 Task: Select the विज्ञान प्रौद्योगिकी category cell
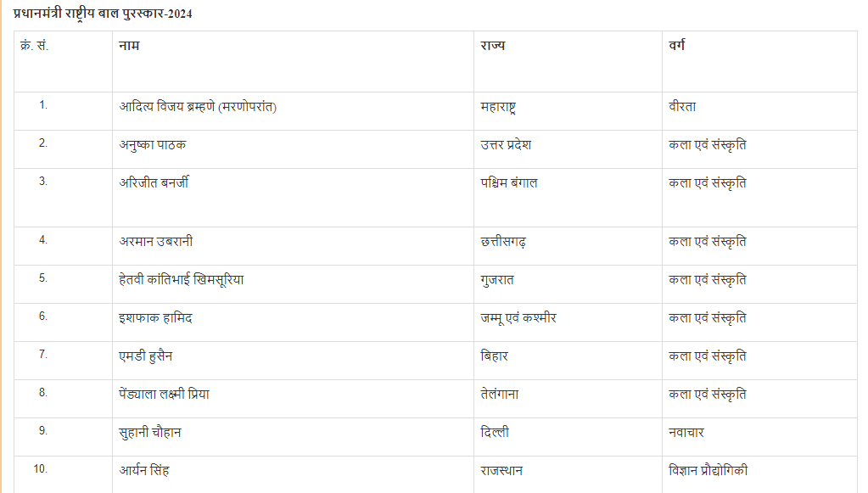click(x=708, y=471)
